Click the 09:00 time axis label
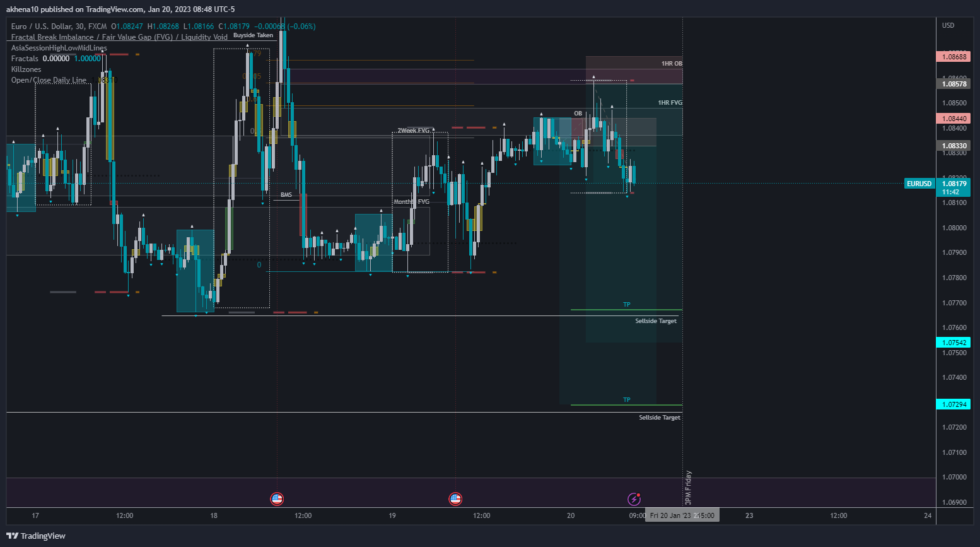 [637, 515]
